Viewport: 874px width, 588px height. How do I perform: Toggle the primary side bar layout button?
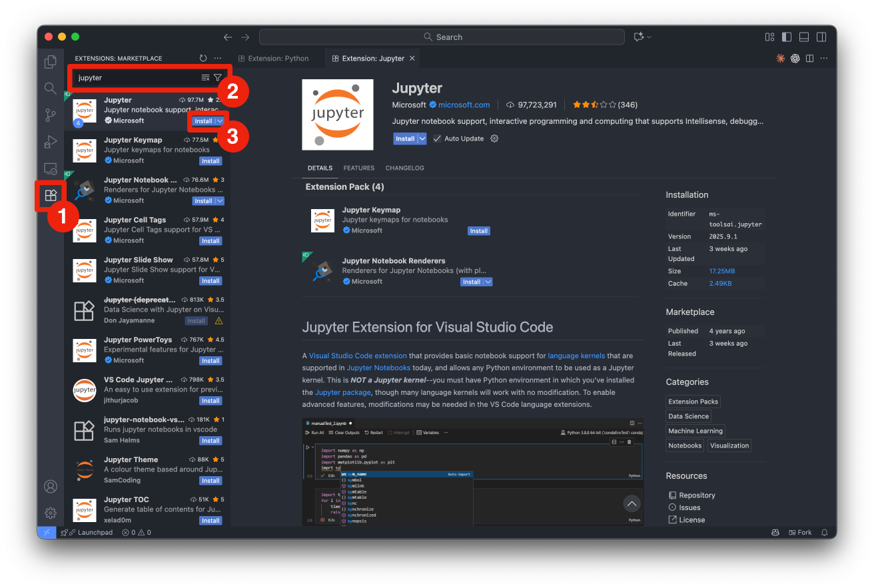click(x=787, y=37)
